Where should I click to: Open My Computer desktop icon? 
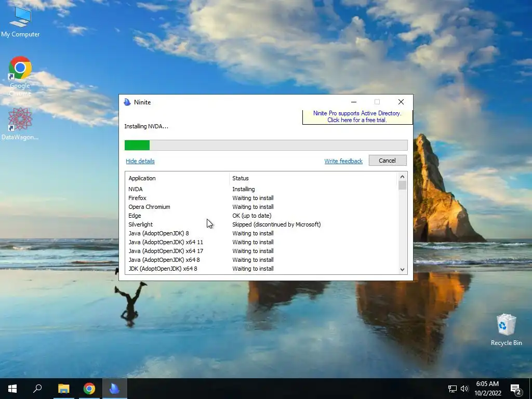click(x=20, y=22)
